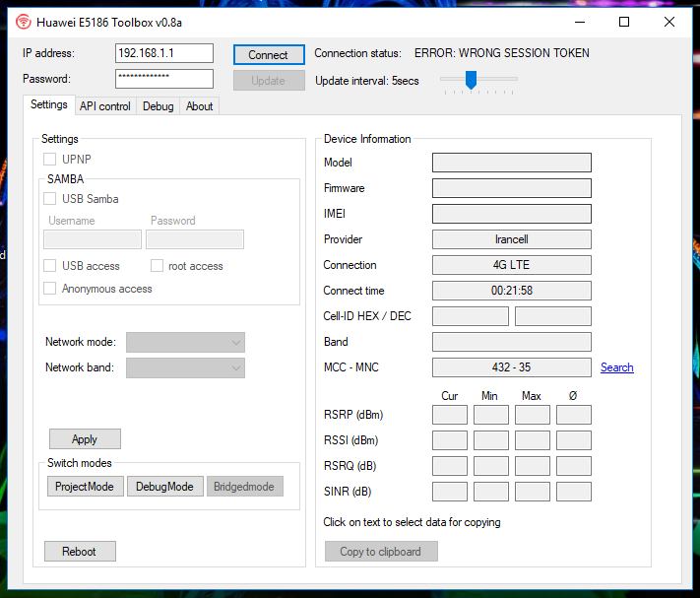Select the Model info field

tap(512, 163)
